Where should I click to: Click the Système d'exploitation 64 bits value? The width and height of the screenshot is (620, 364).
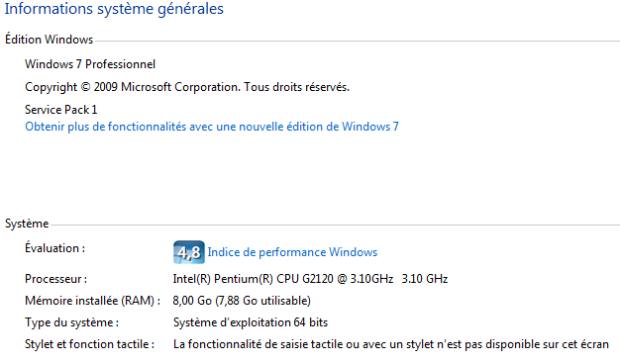pyautogui.click(x=251, y=322)
